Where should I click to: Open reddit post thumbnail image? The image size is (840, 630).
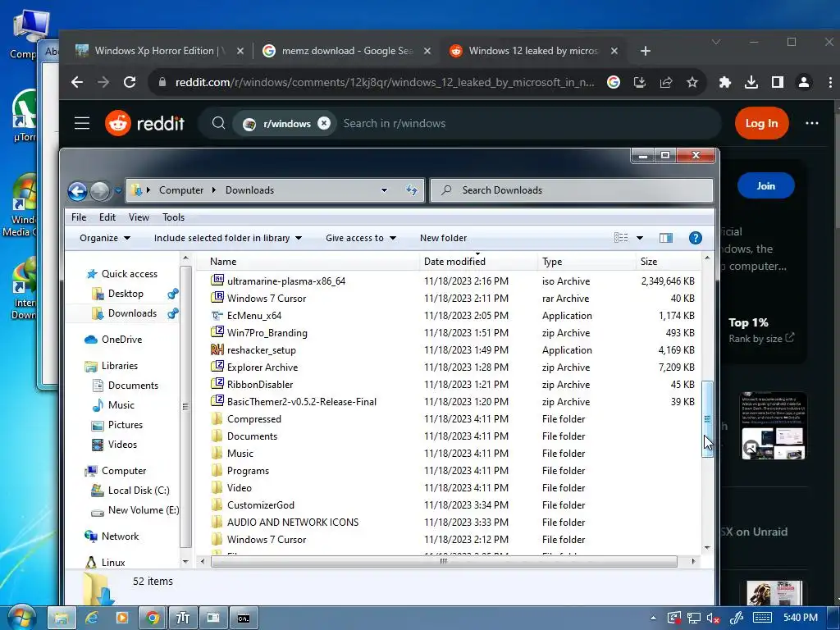[x=774, y=426]
